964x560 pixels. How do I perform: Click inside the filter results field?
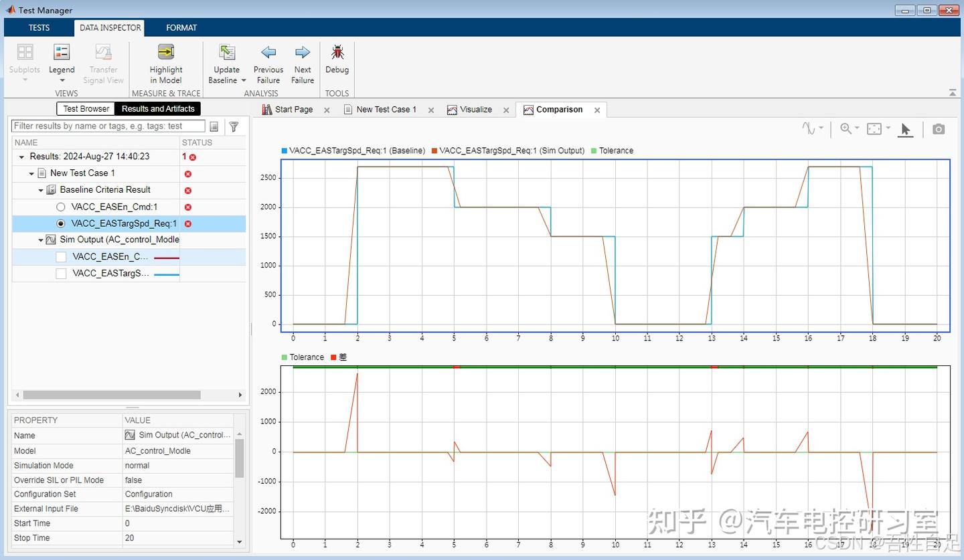tap(107, 126)
